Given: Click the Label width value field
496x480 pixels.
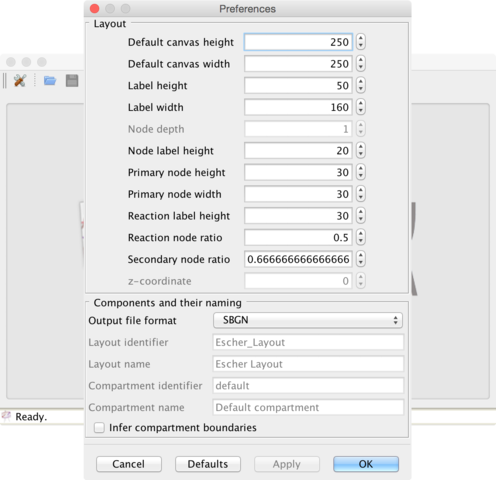Looking at the screenshot, I should [x=298, y=107].
